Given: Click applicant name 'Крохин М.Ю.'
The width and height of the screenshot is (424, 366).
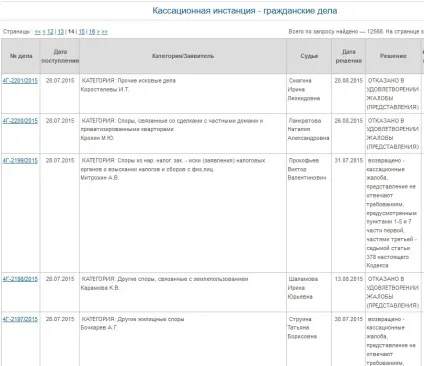Looking at the screenshot, I should click(97, 138).
